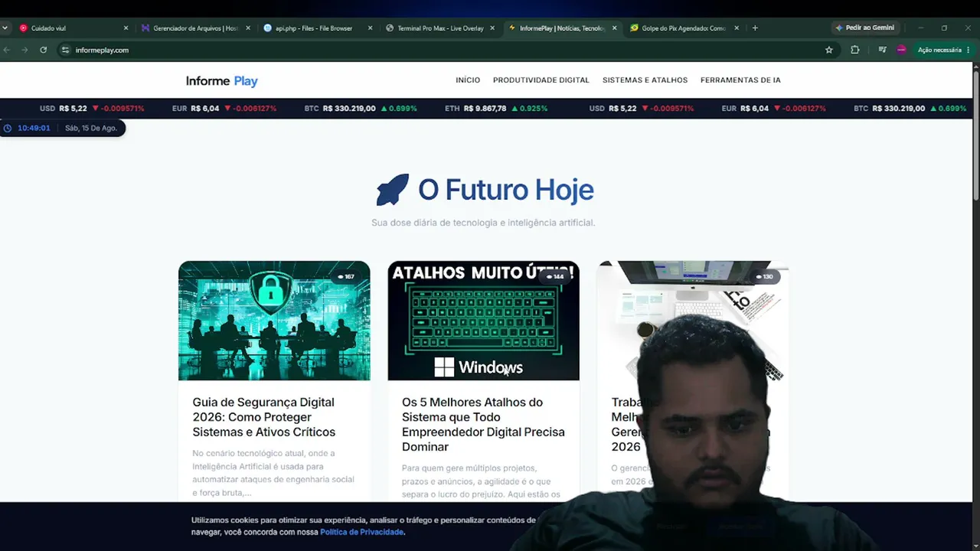This screenshot has height=551, width=980.
Task: Click the rocket icon beside 'O Futuro Hoje'
Action: coord(393,190)
